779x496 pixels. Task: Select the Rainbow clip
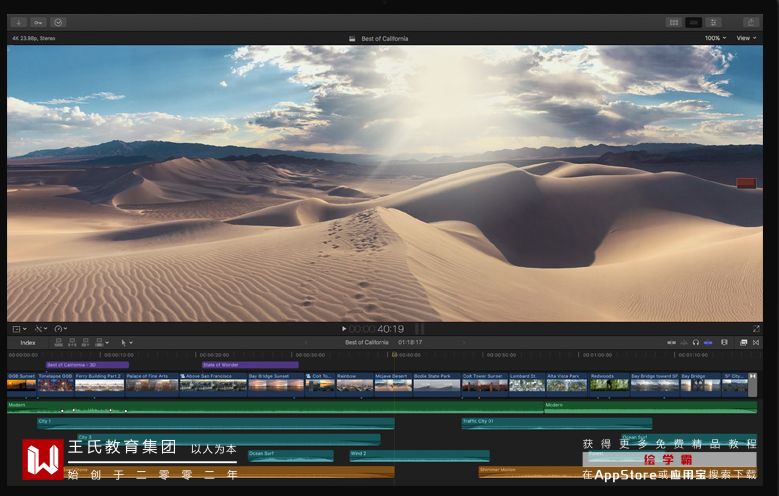coord(354,383)
